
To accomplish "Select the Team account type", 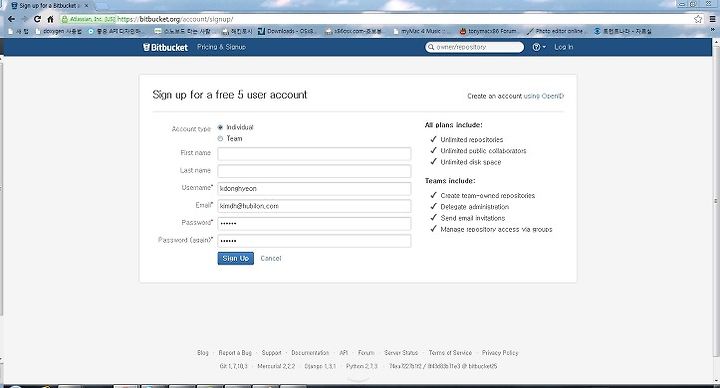I will [x=220, y=138].
